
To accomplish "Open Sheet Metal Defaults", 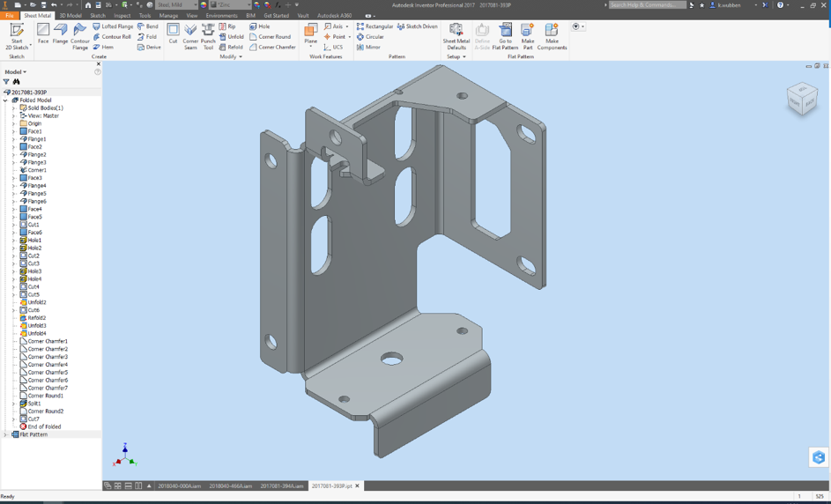I will (456, 35).
